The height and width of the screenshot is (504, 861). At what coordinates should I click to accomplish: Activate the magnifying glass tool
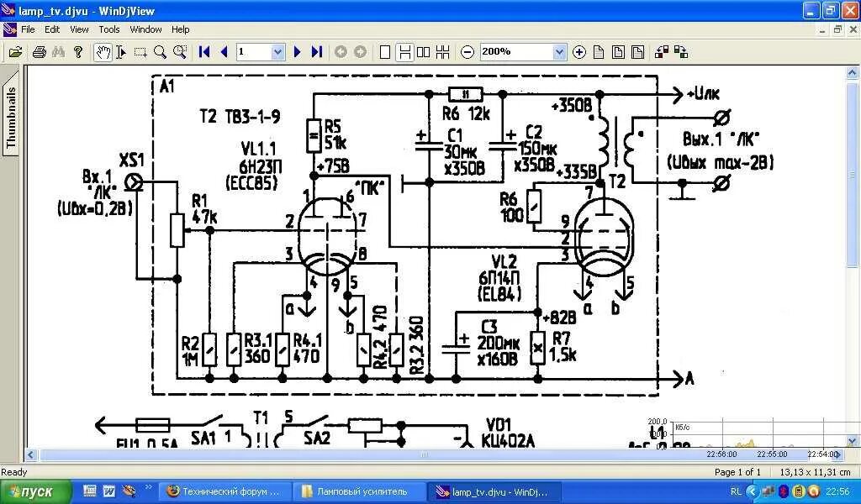(160, 52)
